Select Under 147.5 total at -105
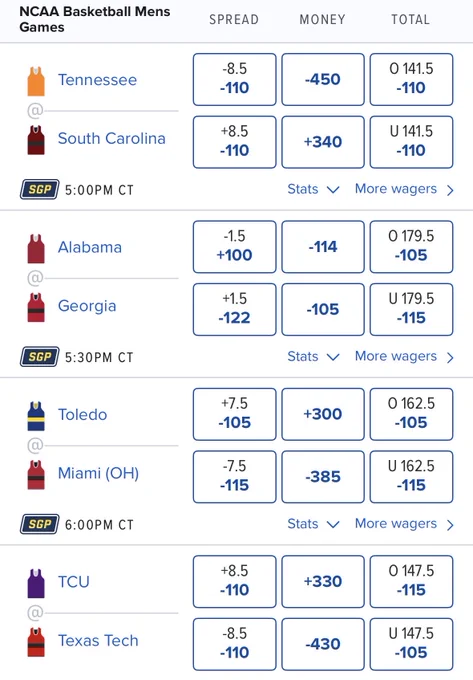Screen dimensions: 473x680 click(411, 644)
